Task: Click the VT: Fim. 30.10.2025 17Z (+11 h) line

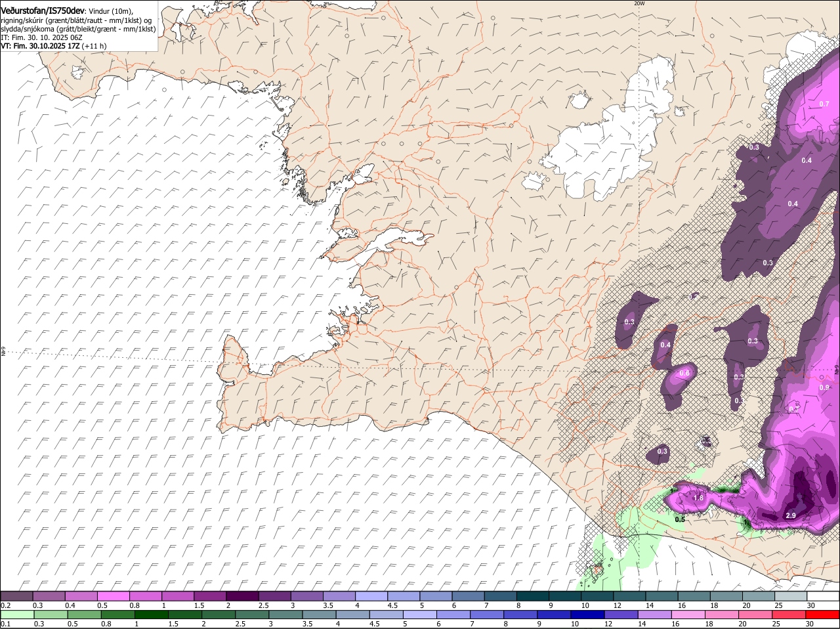Action: [54, 46]
